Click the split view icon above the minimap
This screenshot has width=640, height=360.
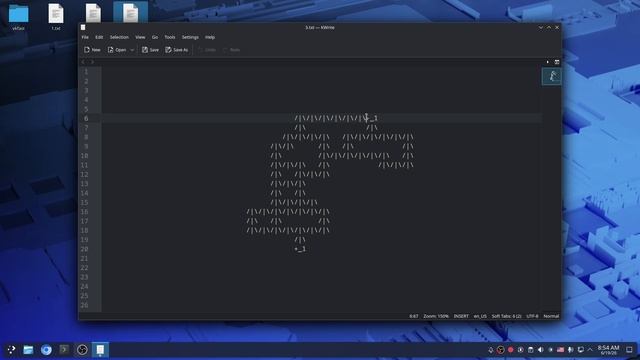click(x=557, y=62)
